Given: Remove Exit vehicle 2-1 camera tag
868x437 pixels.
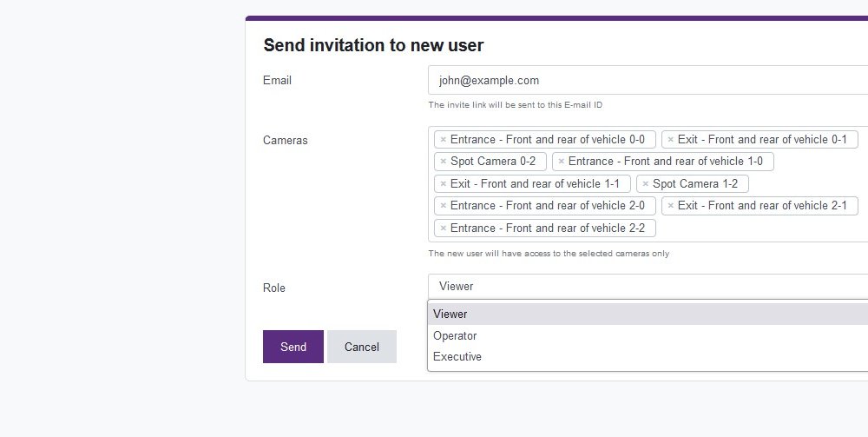Looking at the screenshot, I should coord(670,206).
